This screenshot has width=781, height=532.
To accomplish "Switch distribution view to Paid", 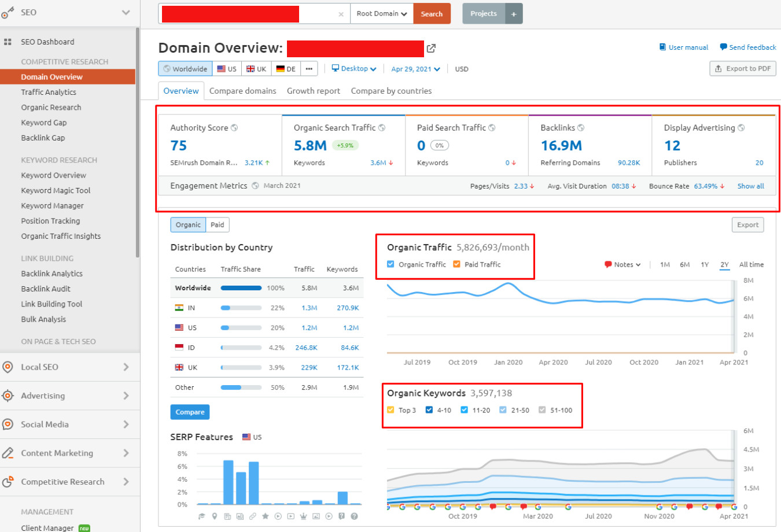I will (x=218, y=225).
